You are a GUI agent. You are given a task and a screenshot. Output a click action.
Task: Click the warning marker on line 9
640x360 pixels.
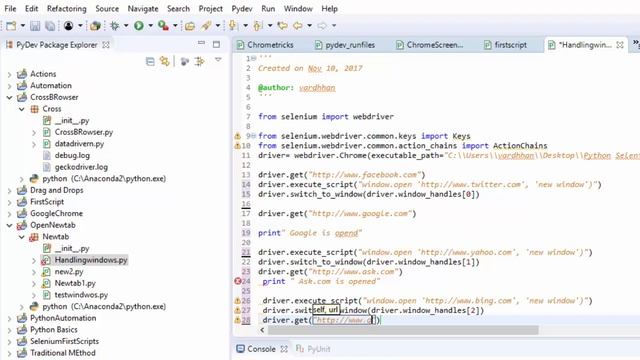pos(238,136)
